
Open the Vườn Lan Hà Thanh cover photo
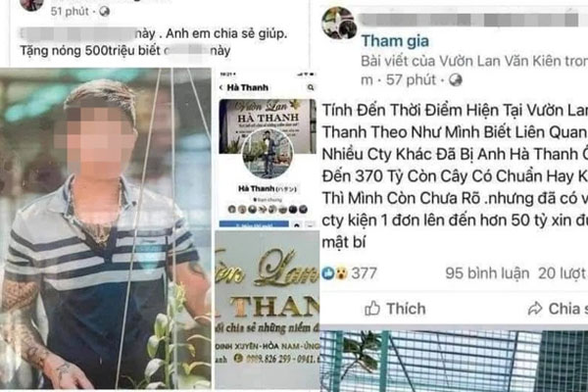(268, 126)
